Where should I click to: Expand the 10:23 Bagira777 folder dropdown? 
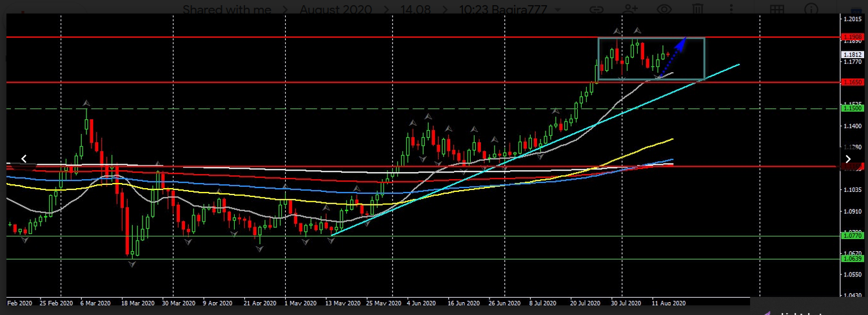(x=555, y=10)
